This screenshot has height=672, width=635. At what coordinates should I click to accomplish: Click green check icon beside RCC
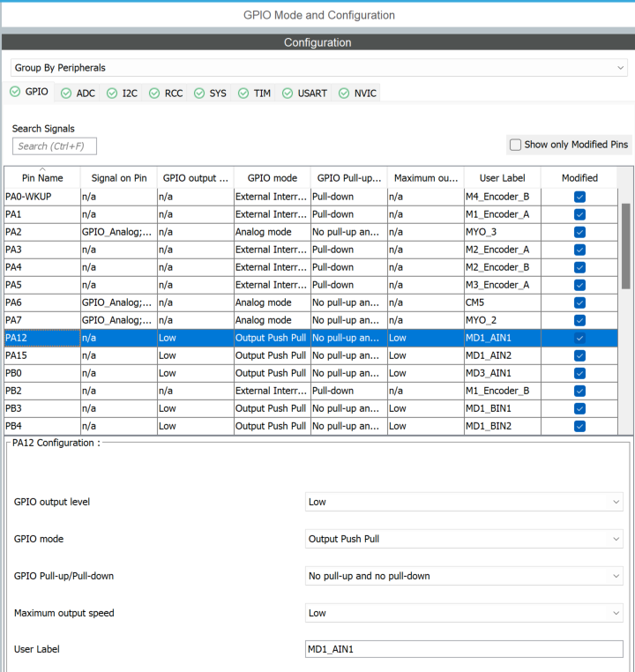tap(154, 93)
